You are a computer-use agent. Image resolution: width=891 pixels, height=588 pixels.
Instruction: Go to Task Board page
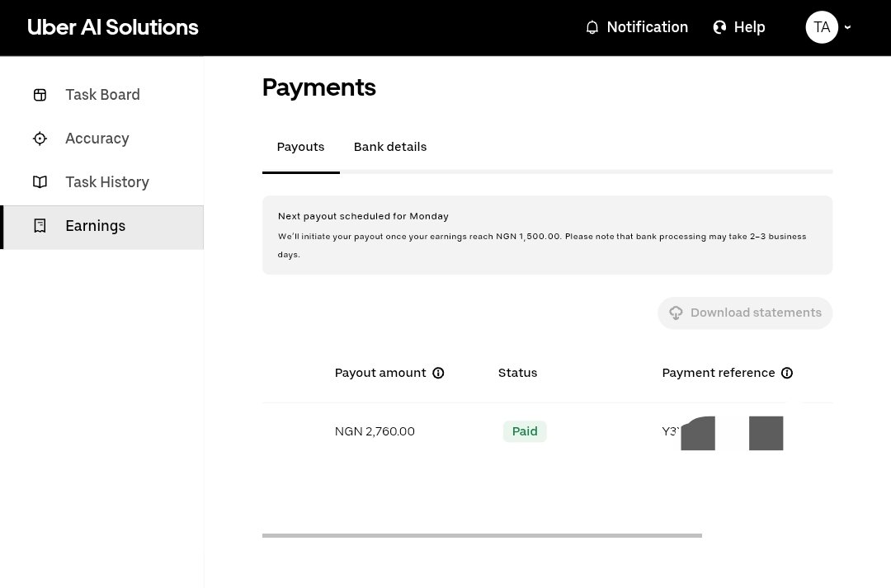pos(102,95)
